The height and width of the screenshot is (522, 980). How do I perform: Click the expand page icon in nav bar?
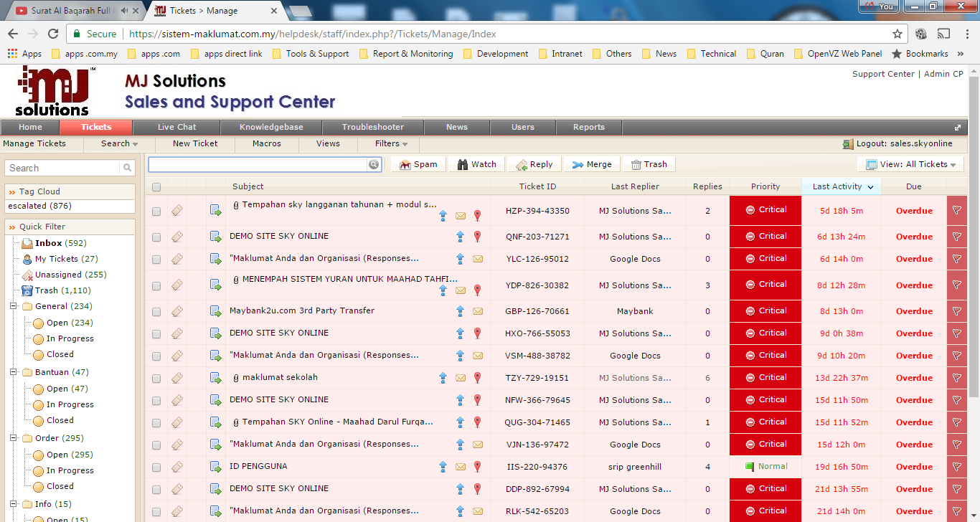coord(957,128)
